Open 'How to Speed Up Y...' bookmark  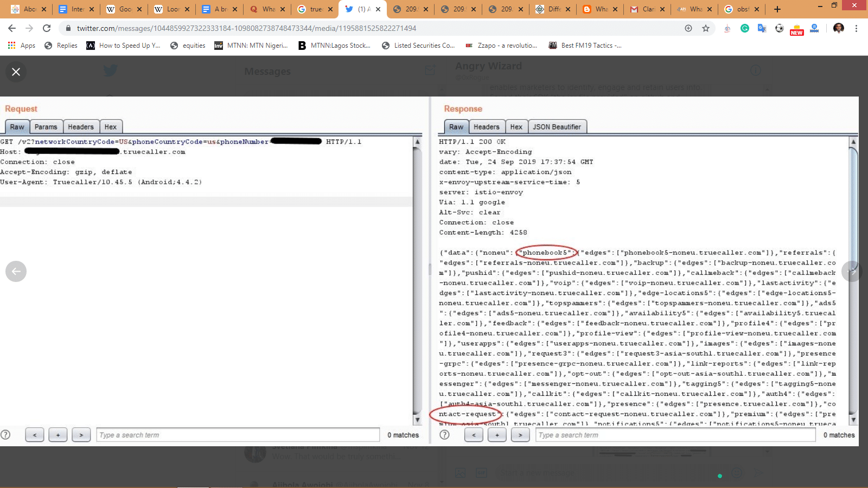click(x=124, y=46)
